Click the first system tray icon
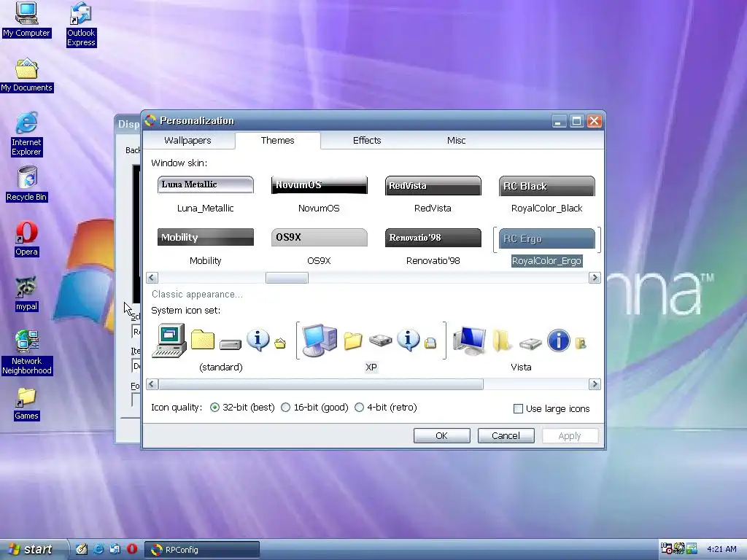The height and width of the screenshot is (560, 747). (667, 548)
